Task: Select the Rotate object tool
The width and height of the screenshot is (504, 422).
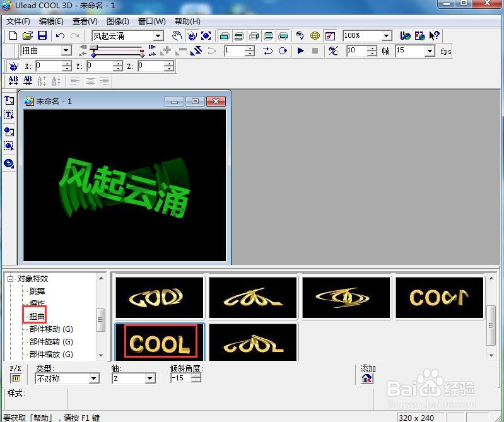Action: coord(192,36)
